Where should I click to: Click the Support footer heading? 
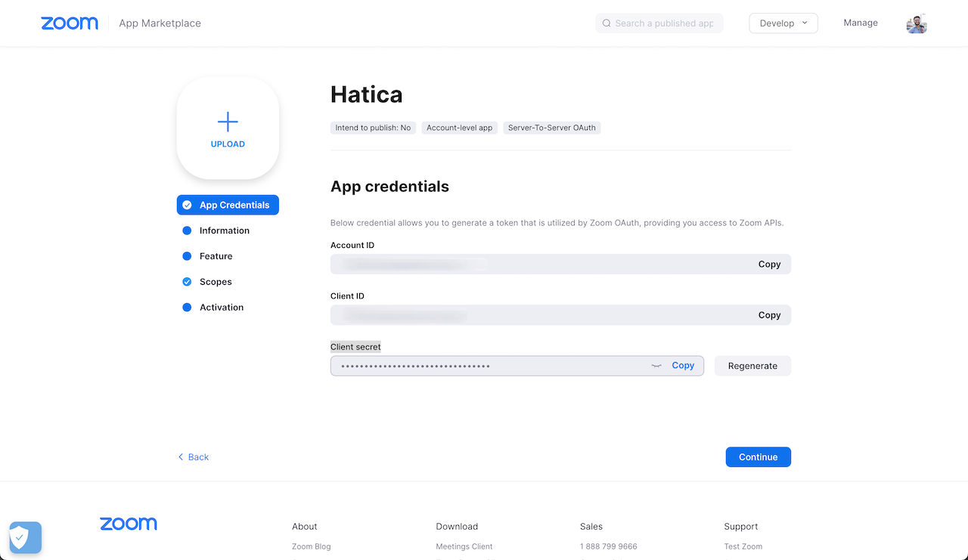click(741, 527)
